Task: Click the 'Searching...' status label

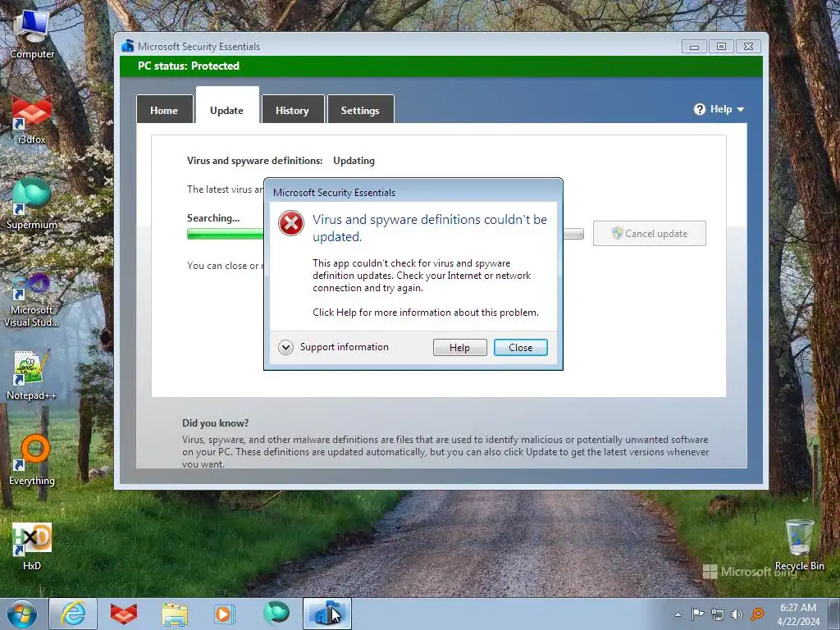Action: [213, 218]
